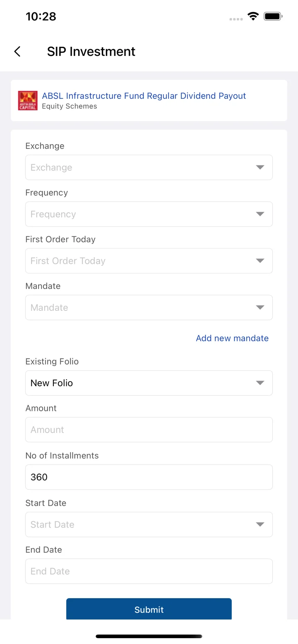Choose from the New Folio dropdown
298x644 pixels.
coord(149,383)
